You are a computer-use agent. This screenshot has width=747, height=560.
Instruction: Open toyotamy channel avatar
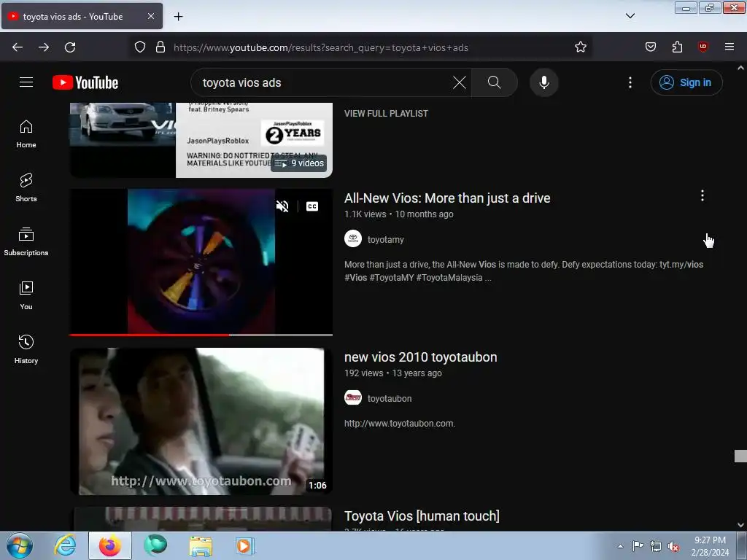[x=353, y=239]
